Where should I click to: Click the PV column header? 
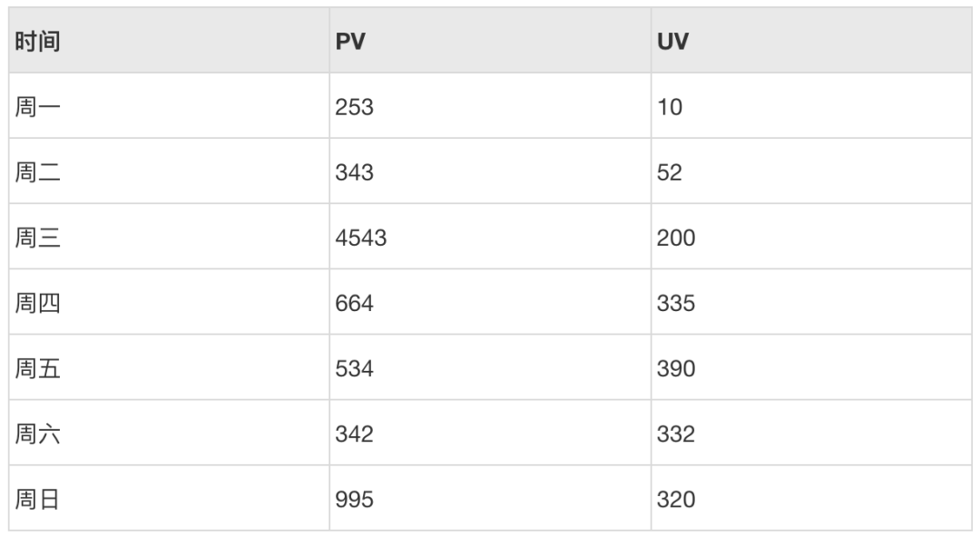(x=490, y=41)
